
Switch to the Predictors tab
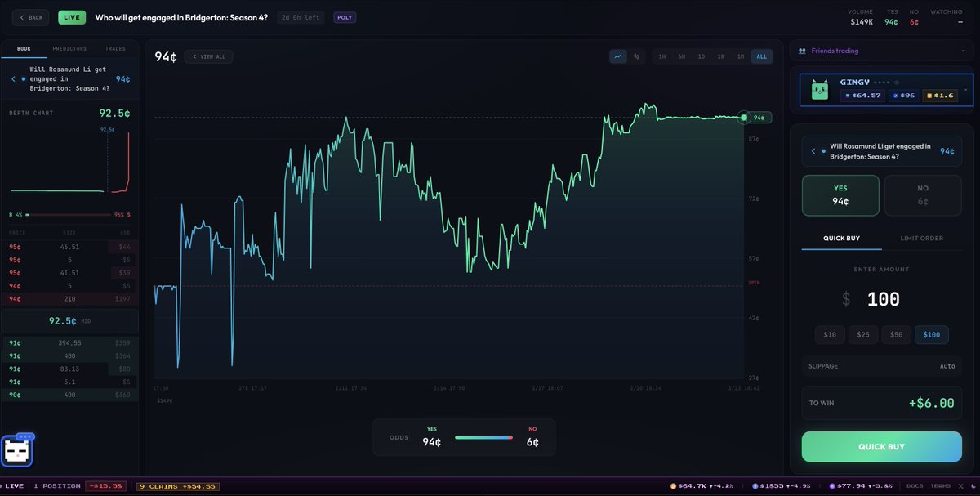pos(69,48)
